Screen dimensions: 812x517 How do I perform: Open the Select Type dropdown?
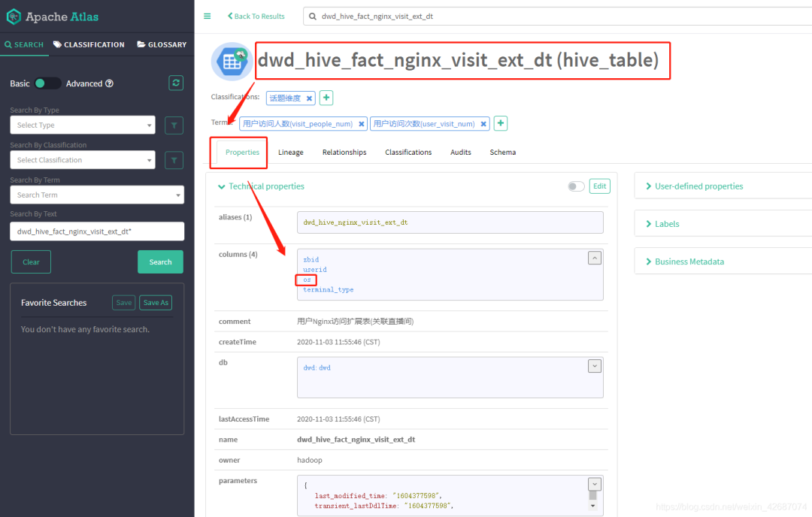83,125
